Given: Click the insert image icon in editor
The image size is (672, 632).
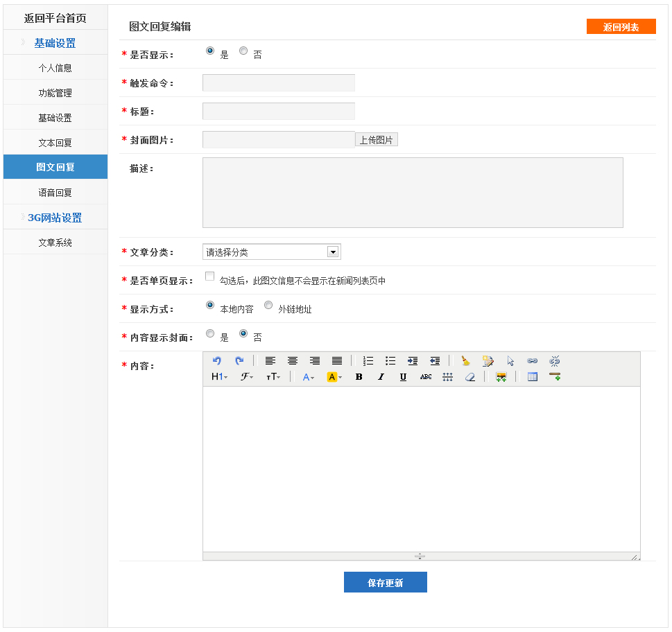Looking at the screenshot, I should pos(501,377).
